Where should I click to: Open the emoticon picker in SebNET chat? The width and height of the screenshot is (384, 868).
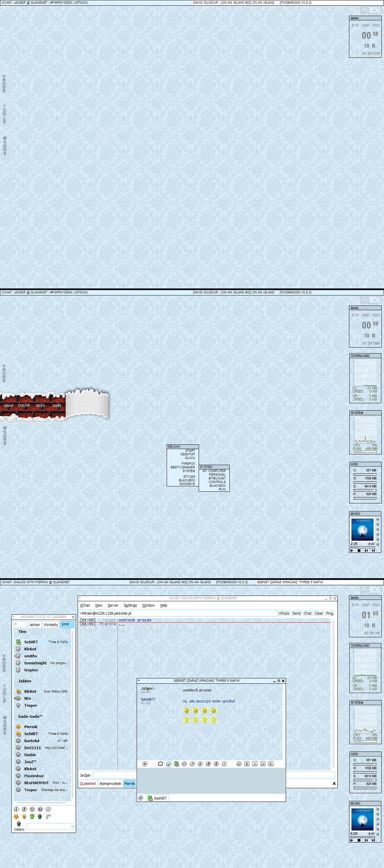[x=239, y=764]
